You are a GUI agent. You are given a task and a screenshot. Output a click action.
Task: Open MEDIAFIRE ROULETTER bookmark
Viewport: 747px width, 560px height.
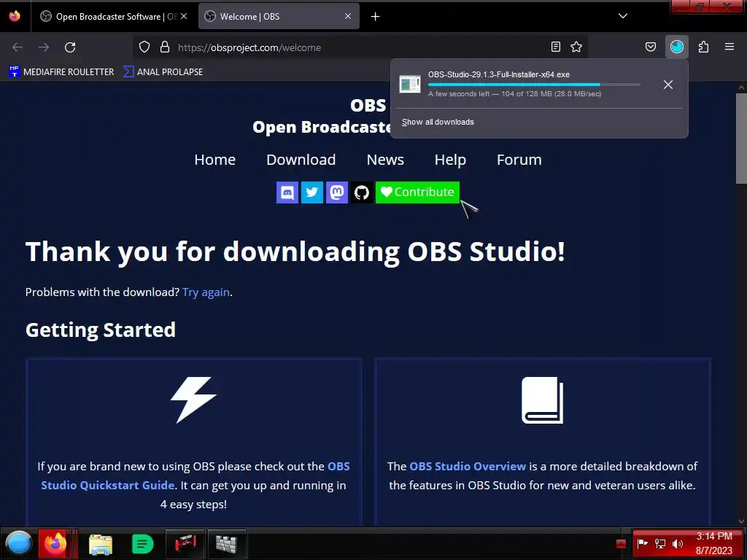[61, 72]
